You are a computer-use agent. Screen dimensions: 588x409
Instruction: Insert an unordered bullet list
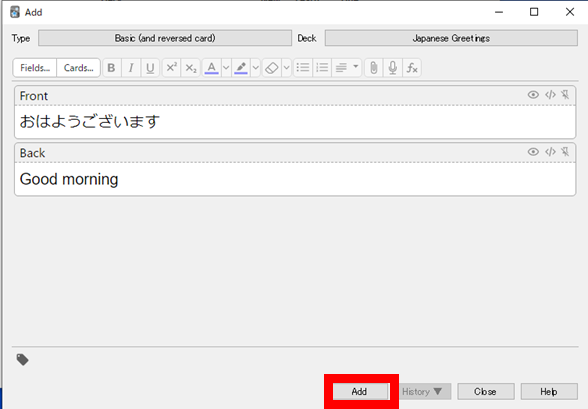[303, 68]
